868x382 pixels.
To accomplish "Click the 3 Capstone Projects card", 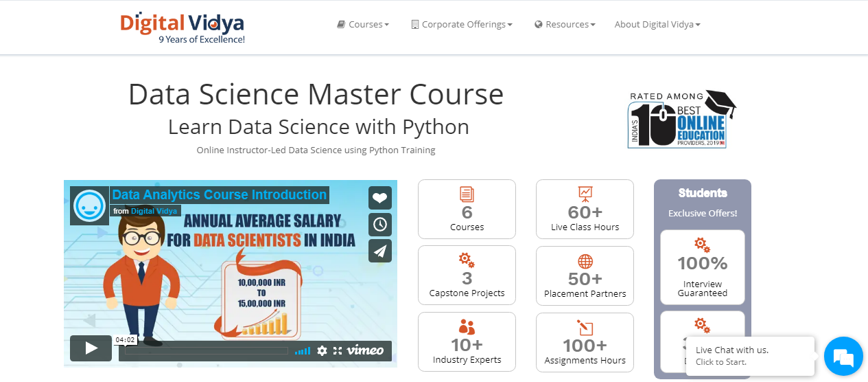I will pyautogui.click(x=467, y=276).
